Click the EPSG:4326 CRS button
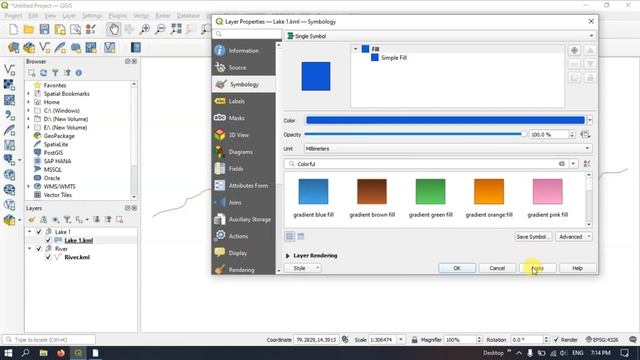This screenshot has height=360, width=640. pyautogui.click(x=602, y=340)
